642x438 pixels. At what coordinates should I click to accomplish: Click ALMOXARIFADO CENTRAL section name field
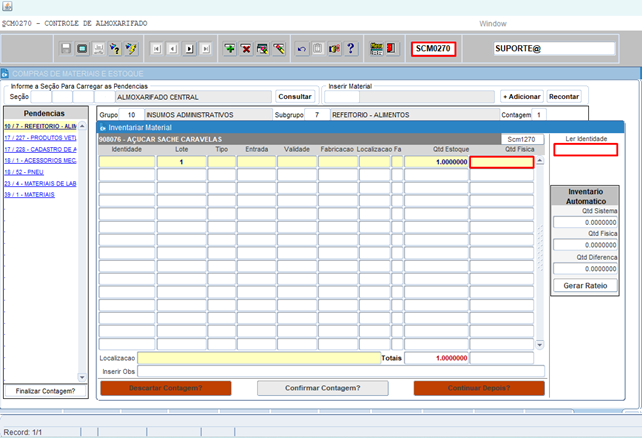[x=193, y=97]
